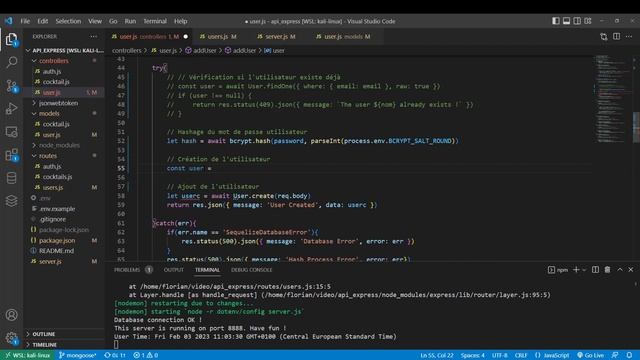This screenshot has height=360, width=640.
Task: Create new terminal with plus icon
Action: tap(576, 270)
